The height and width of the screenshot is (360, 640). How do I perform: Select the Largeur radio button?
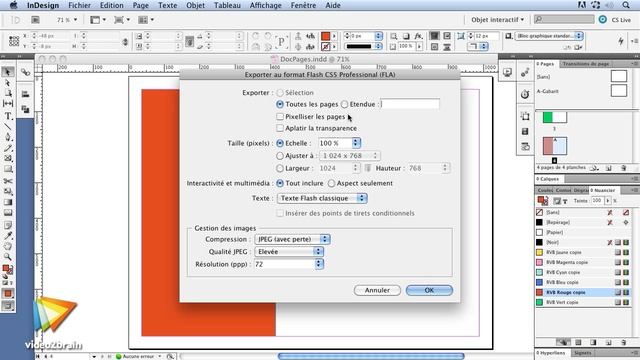280,168
